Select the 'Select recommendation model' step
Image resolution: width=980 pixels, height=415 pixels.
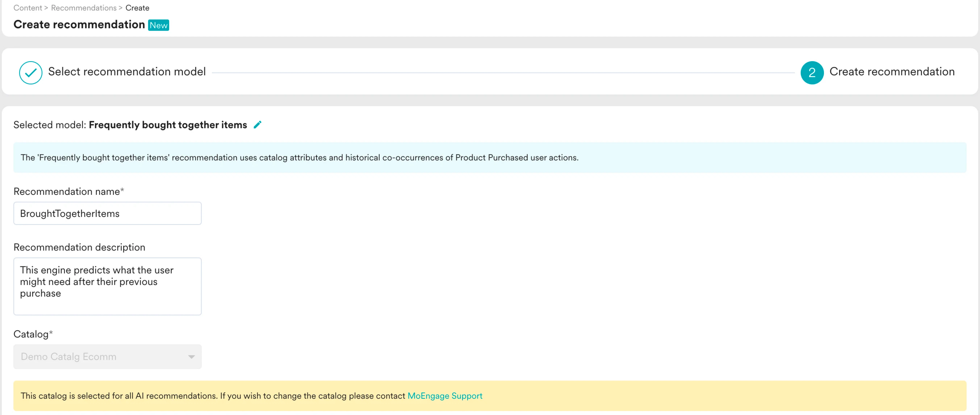coord(127,72)
